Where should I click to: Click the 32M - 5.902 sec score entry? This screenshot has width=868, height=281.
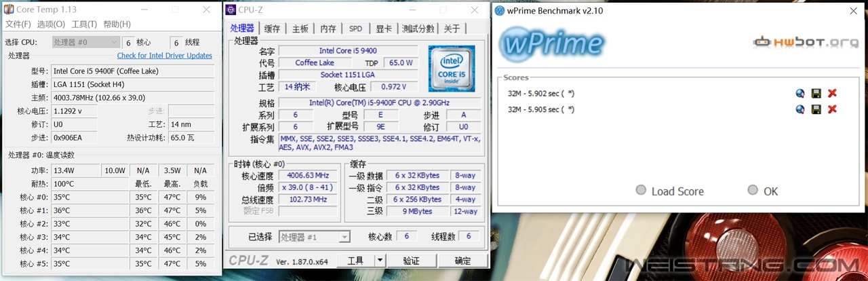pos(541,94)
